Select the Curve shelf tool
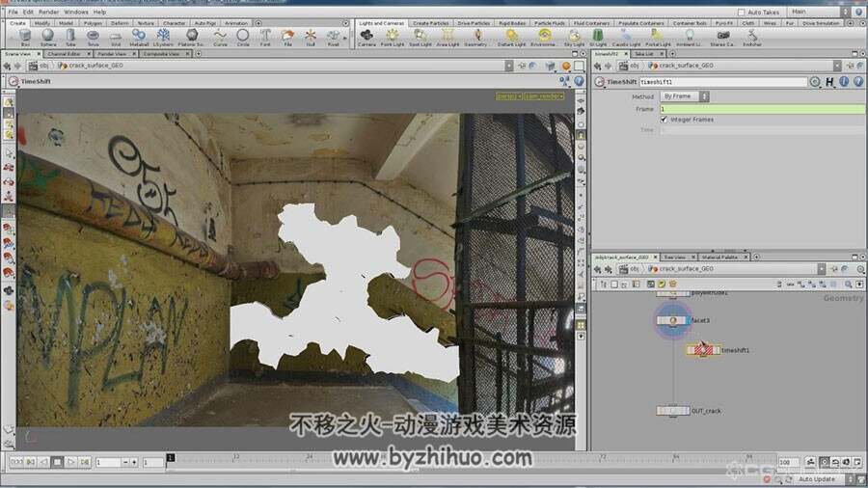 point(220,38)
